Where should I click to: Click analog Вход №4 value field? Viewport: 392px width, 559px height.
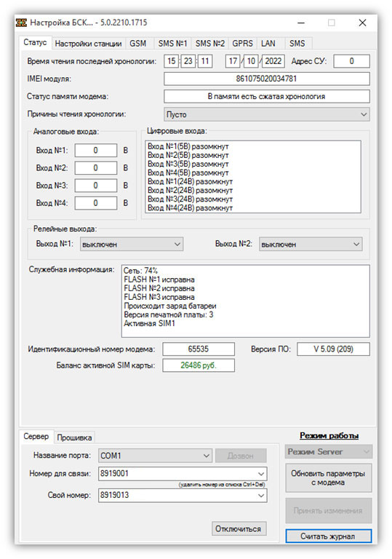[95, 203]
